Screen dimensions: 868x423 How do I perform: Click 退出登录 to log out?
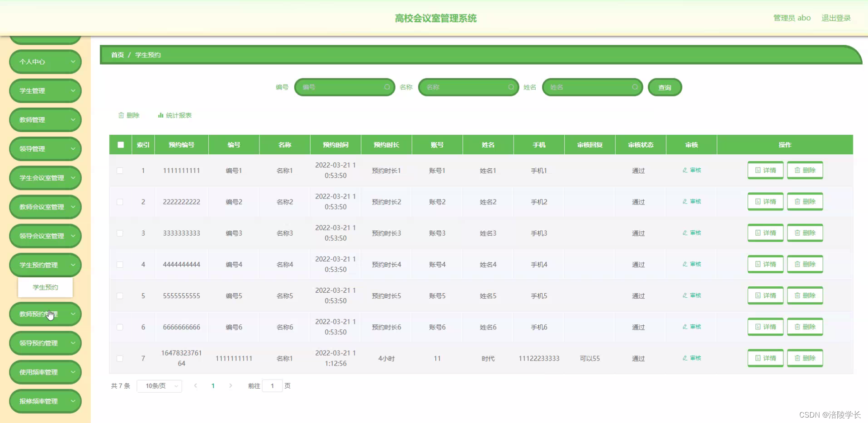[x=835, y=18]
